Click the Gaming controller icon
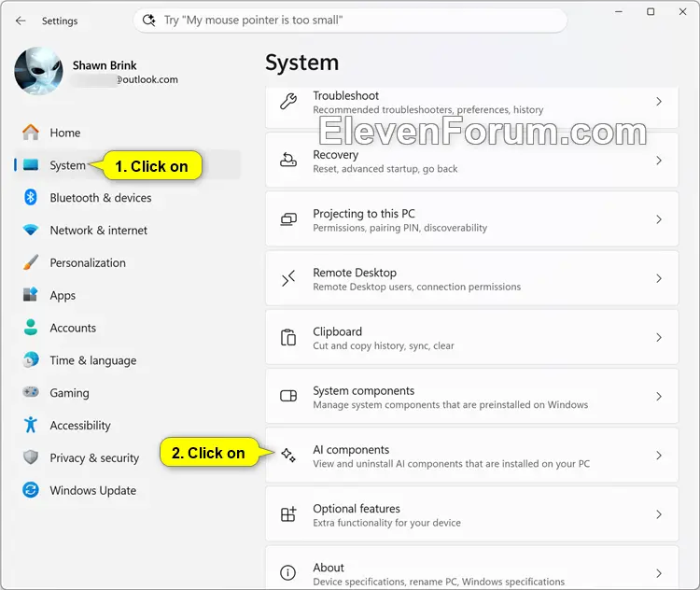Screen dimensions: 700x590 point(31,392)
